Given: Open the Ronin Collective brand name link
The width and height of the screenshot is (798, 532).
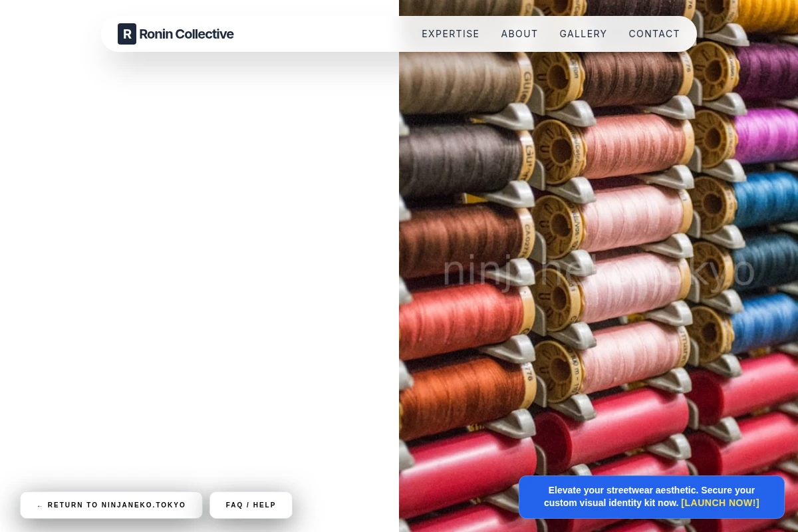Looking at the screenshot, I should coord(186,34).
